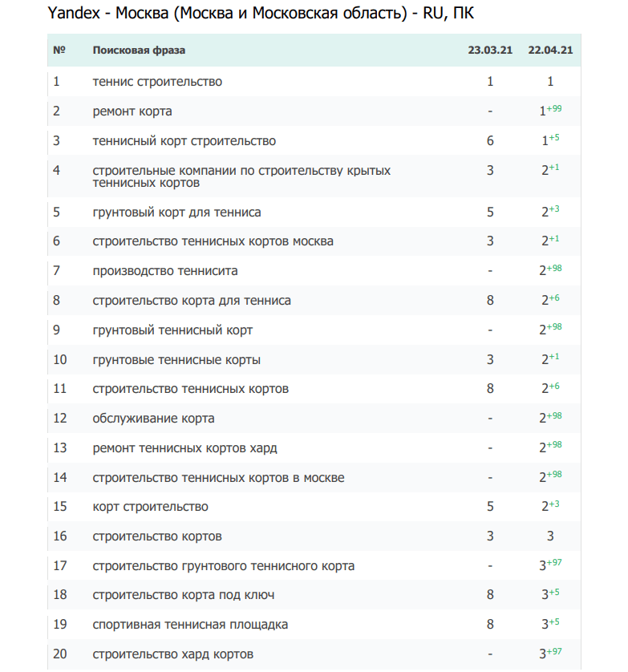
Task: Click the 22.04.21 position for 'ремонт корта'
Action: click(x=550, y=110)
